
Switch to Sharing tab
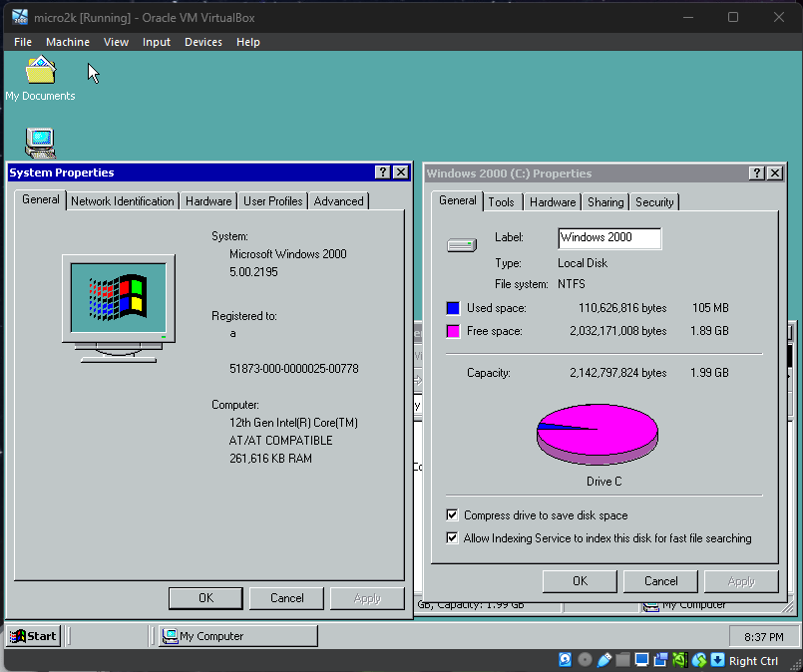[605, 202]
